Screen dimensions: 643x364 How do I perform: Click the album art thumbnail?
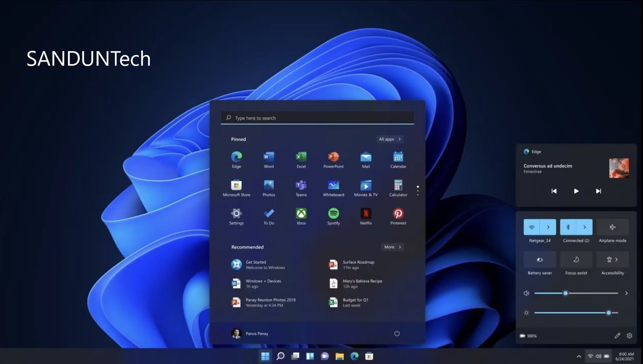(x=619, y=168)
